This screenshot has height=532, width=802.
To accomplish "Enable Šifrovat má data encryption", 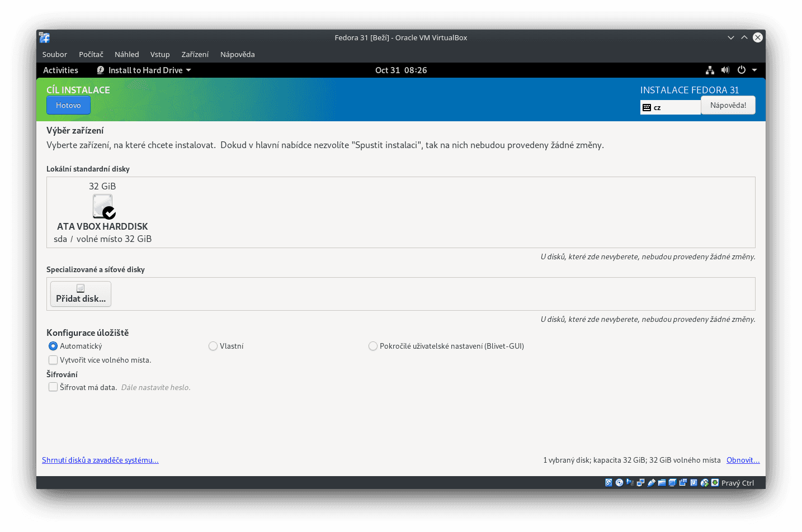I will 53,387.
